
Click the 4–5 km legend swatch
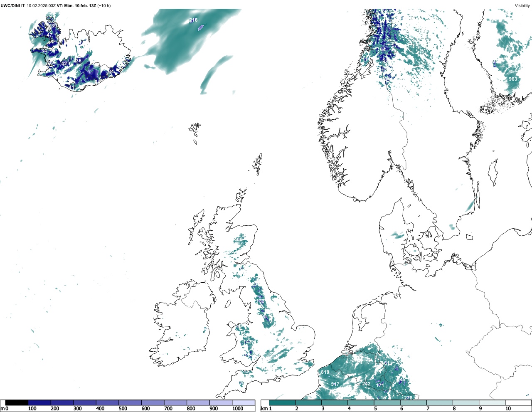pos(361,402)
